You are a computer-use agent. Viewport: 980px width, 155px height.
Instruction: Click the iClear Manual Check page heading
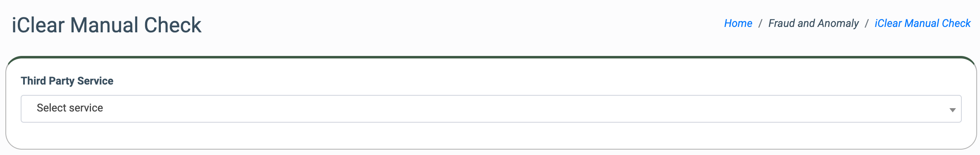(x=107, y=25)
